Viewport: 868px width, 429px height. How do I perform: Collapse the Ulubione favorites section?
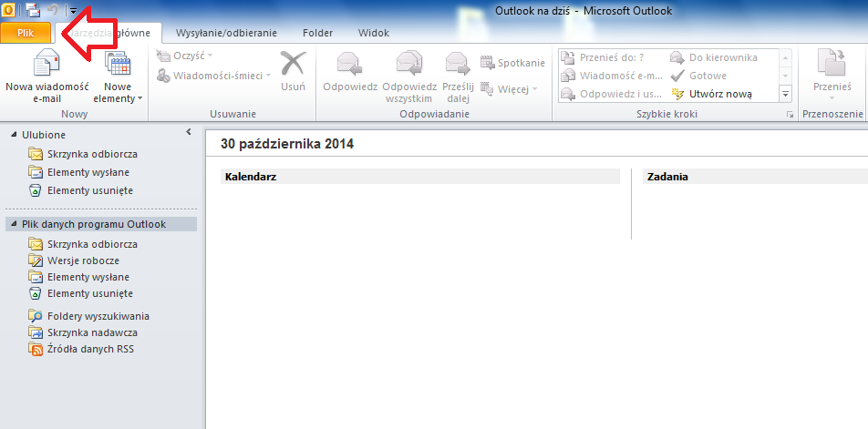tap(14, 135)
